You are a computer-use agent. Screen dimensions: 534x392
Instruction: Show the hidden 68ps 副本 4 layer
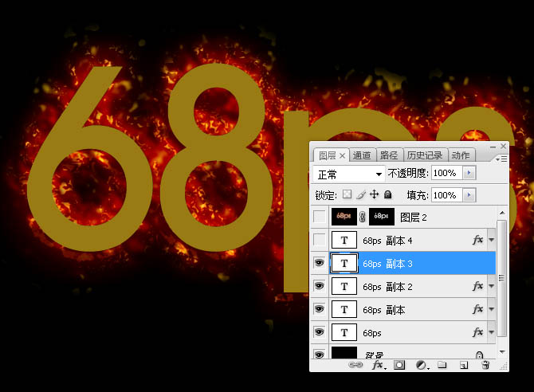pyautogui.click(x=319, y=240)
